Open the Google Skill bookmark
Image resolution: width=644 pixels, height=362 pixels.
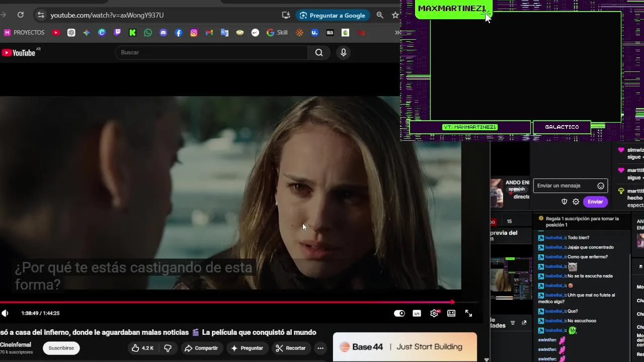point(277,33)
